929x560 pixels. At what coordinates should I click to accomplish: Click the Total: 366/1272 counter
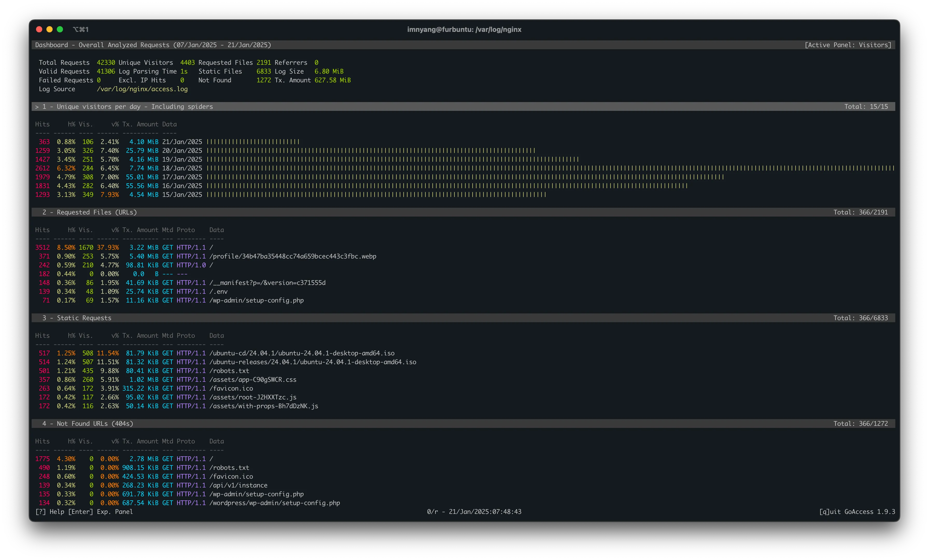pyautogui.click(x=860, y=423)
